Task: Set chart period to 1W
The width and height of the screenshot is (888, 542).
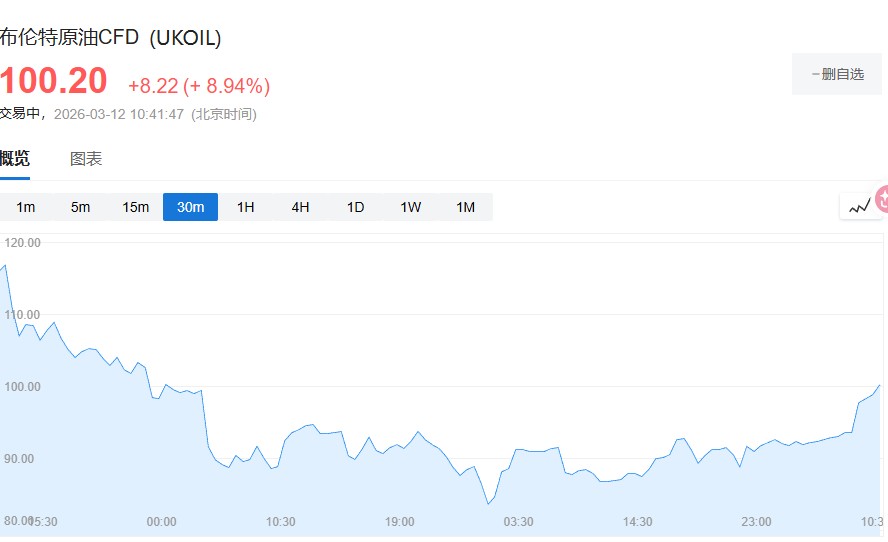Action: (410, 207)
